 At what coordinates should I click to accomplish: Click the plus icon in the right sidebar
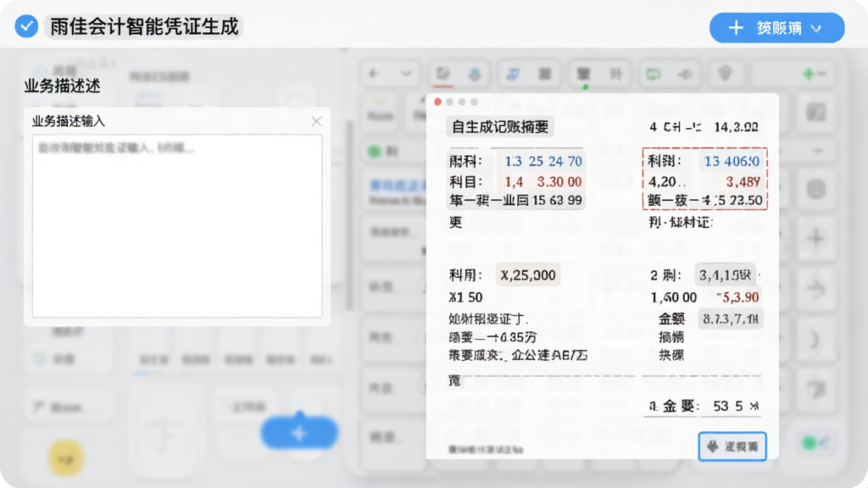[816, 238]
